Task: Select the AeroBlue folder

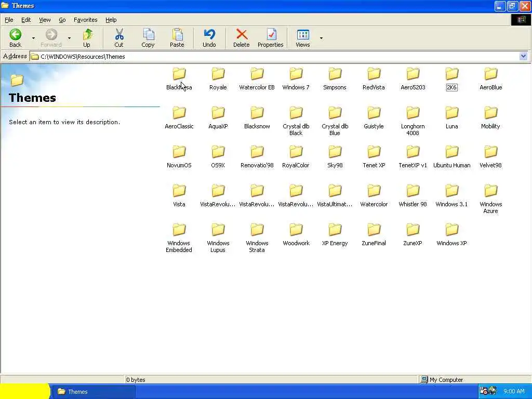Action: coord(490,79)
